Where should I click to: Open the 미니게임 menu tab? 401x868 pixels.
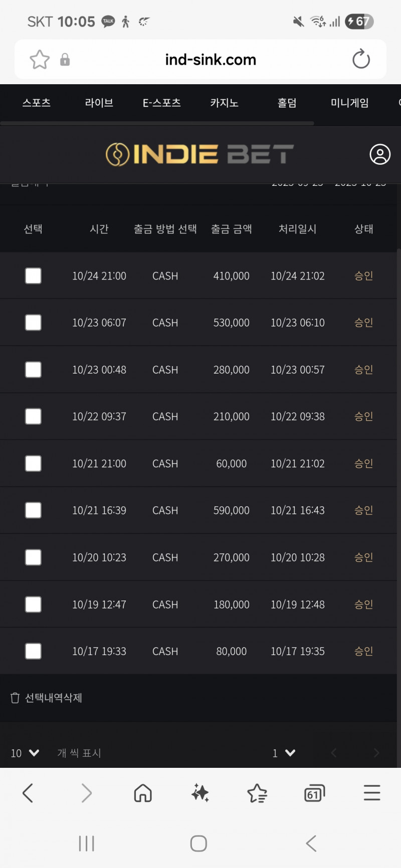pyautogui.click(x=349, y=103)
